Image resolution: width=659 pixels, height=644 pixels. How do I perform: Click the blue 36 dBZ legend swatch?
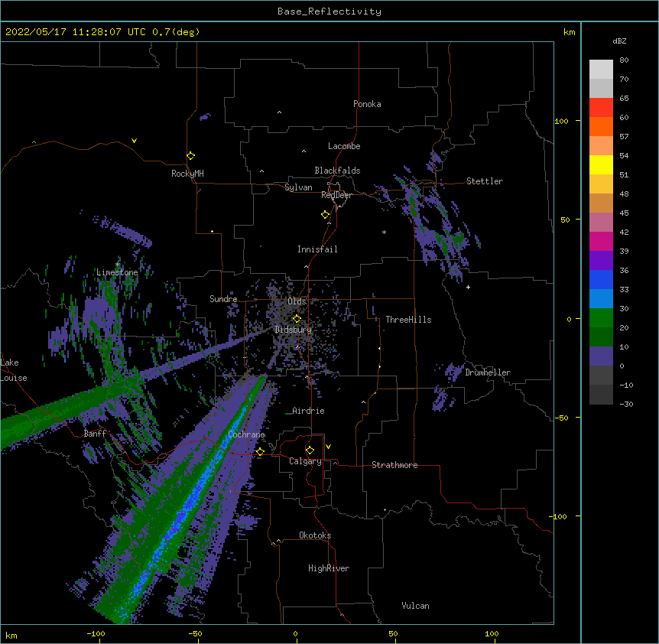tap(601, 279)
